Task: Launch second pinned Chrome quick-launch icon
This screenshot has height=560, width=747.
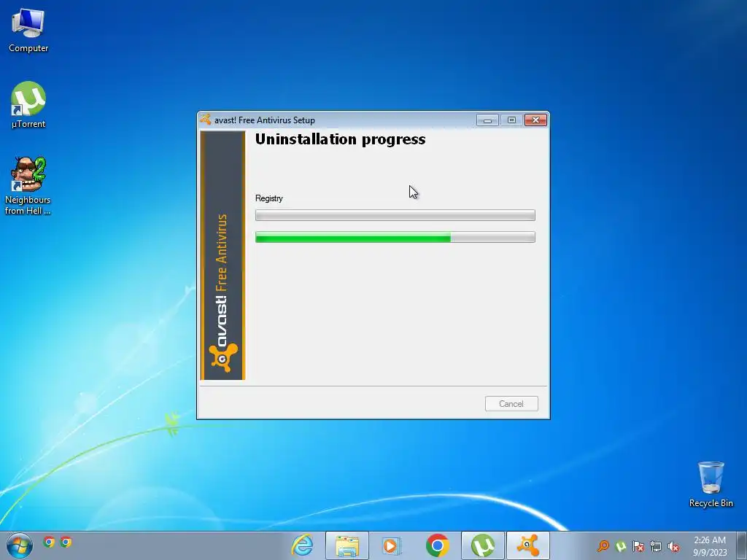Action: [x=66, y=542]
